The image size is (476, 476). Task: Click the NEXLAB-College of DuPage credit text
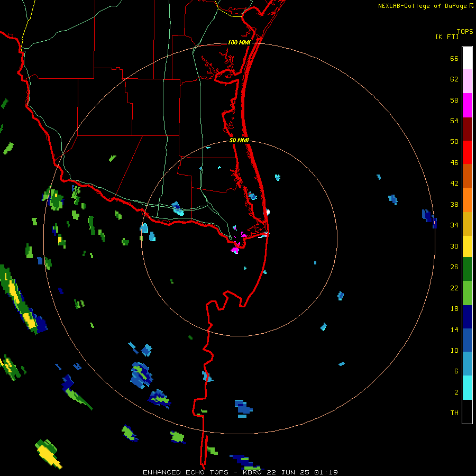pyautogui.click(x=425, y=6)
